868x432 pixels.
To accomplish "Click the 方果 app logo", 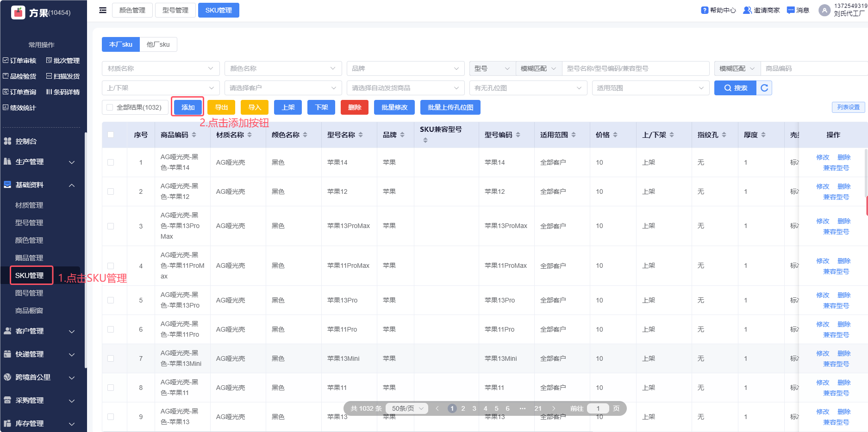I will 19,12.
